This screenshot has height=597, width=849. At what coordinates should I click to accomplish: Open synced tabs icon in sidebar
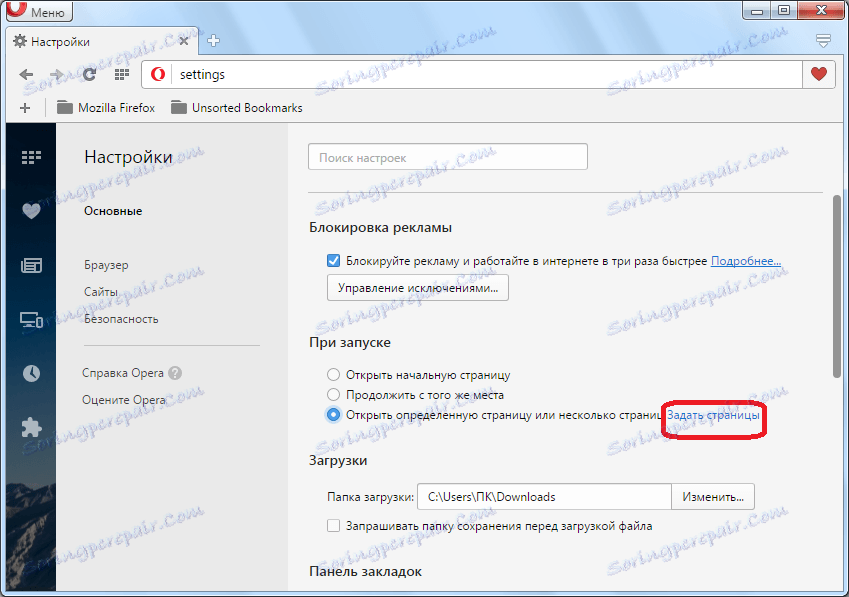click(31, 320)
